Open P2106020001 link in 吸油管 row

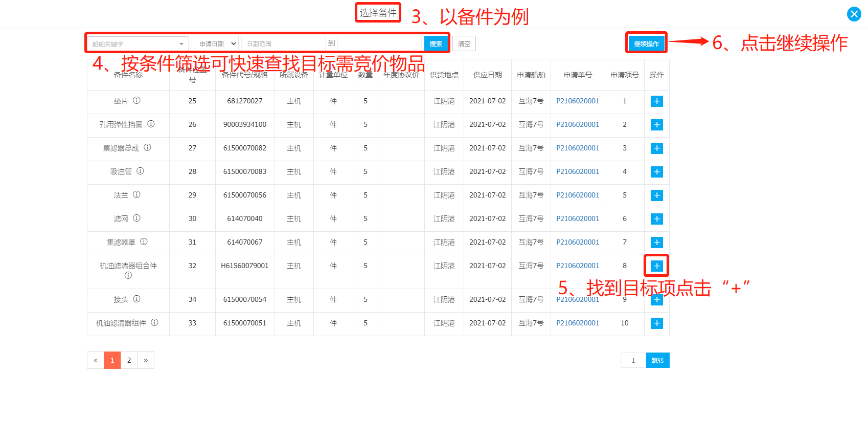pyautogui.click(x=578, y=172)
